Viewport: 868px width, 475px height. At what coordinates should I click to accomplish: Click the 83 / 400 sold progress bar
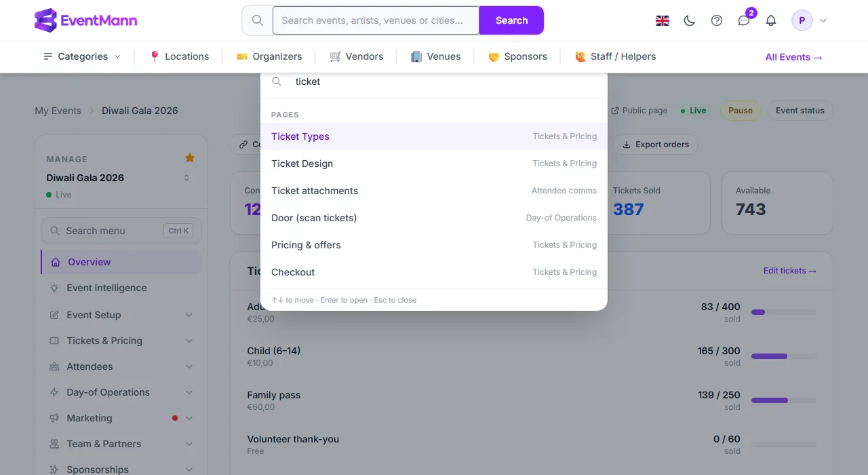coord(784,312)
